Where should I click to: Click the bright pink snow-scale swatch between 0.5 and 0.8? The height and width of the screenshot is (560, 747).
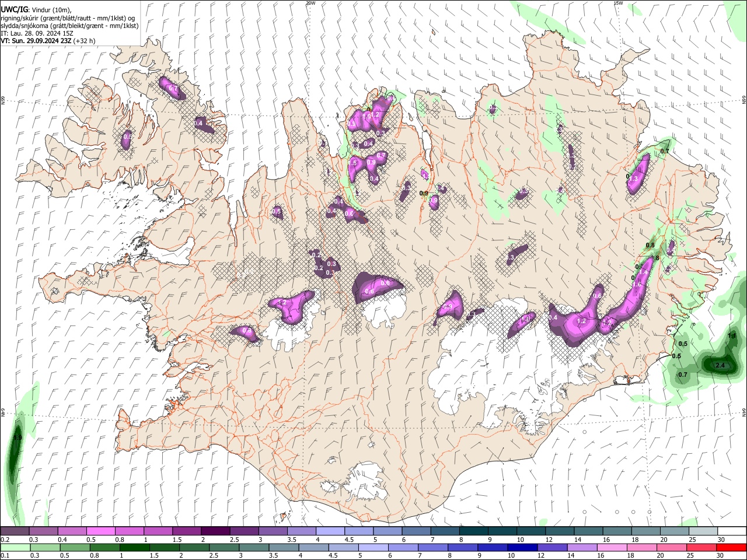100,531
